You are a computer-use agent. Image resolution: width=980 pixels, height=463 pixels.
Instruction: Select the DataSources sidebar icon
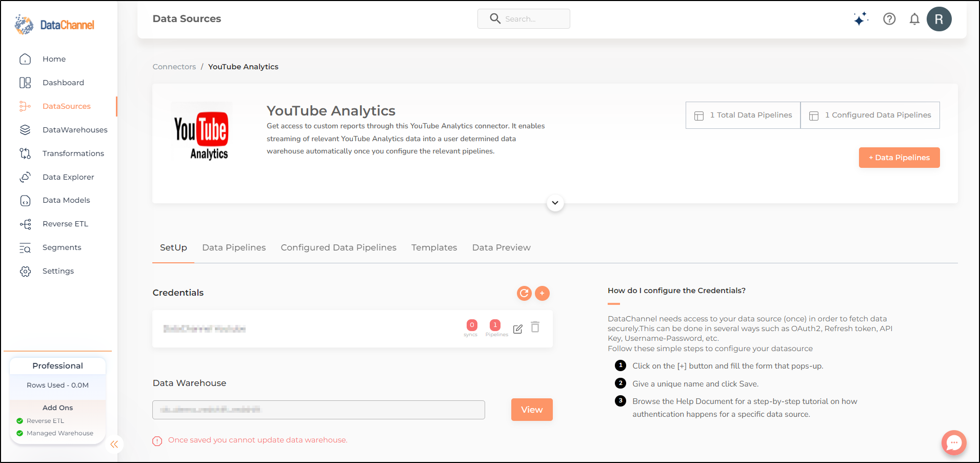tap(25, 106)
